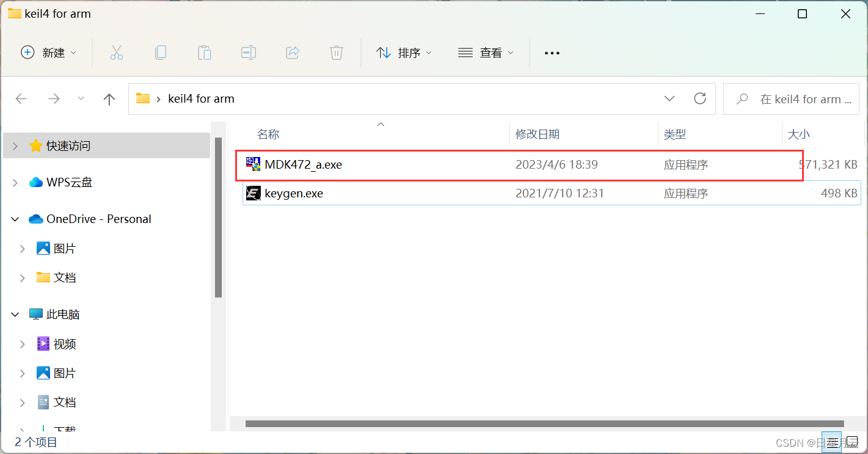Click the 498 KB size cell
Screen dimensions: 868x454
coord(839,194)
